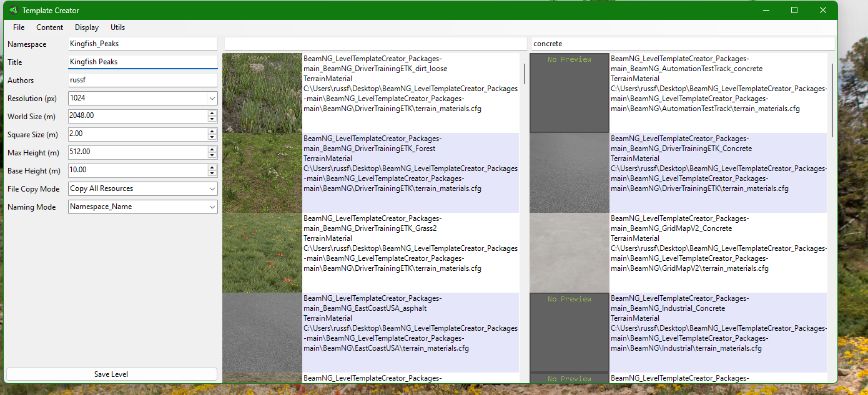Increase World Size with up arrow

(212, 114)
